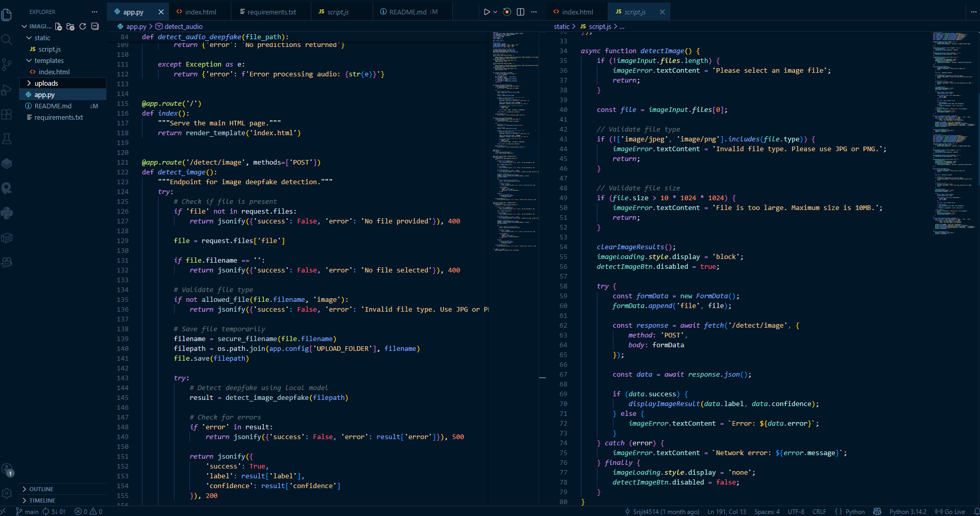Expand the uploads folder
The width and height of the screenshot is (980, 516).
click(46, 83)
